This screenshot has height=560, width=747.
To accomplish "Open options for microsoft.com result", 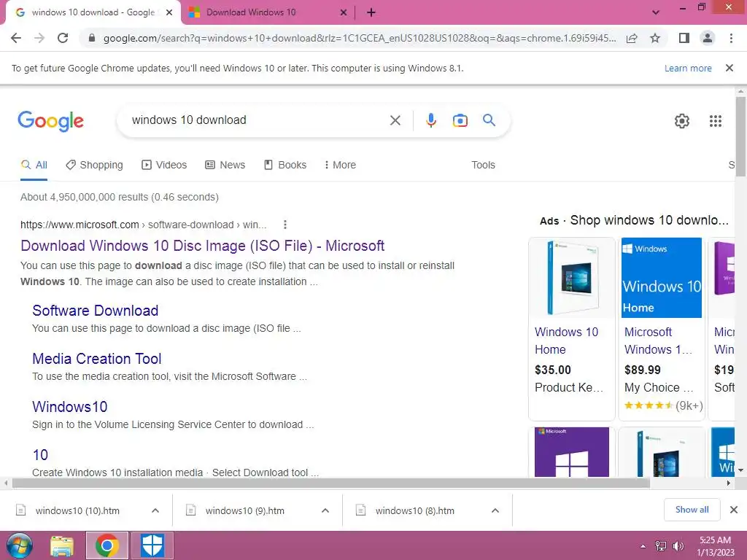I will tap(285, 225).
